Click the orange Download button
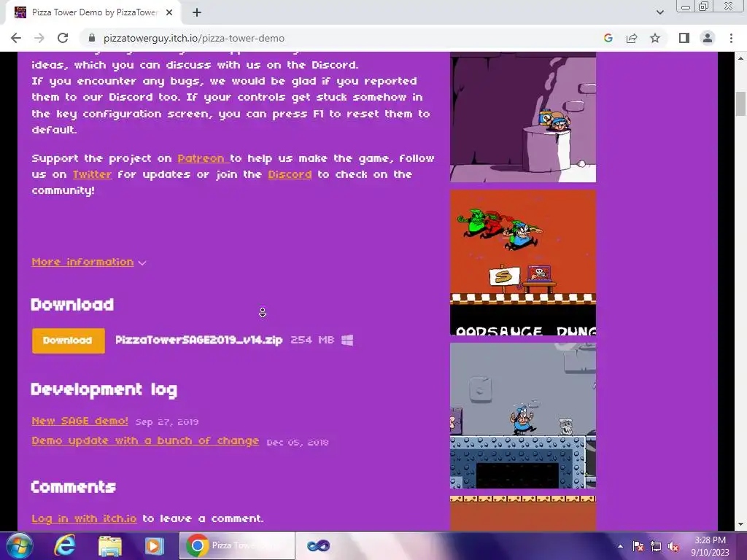Image resolution: width=747 pixels, height=560 pixels. tap(68, 341)
